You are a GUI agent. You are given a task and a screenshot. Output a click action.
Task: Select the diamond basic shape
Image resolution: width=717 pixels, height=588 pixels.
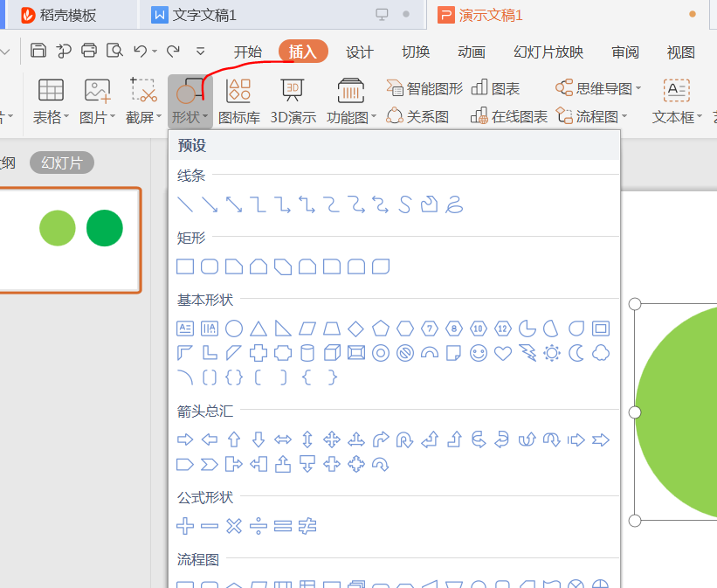coord(355,329)
